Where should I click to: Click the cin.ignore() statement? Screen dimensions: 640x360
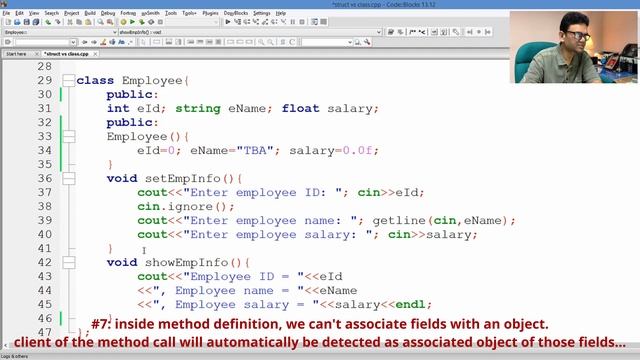tap(186, 207)
